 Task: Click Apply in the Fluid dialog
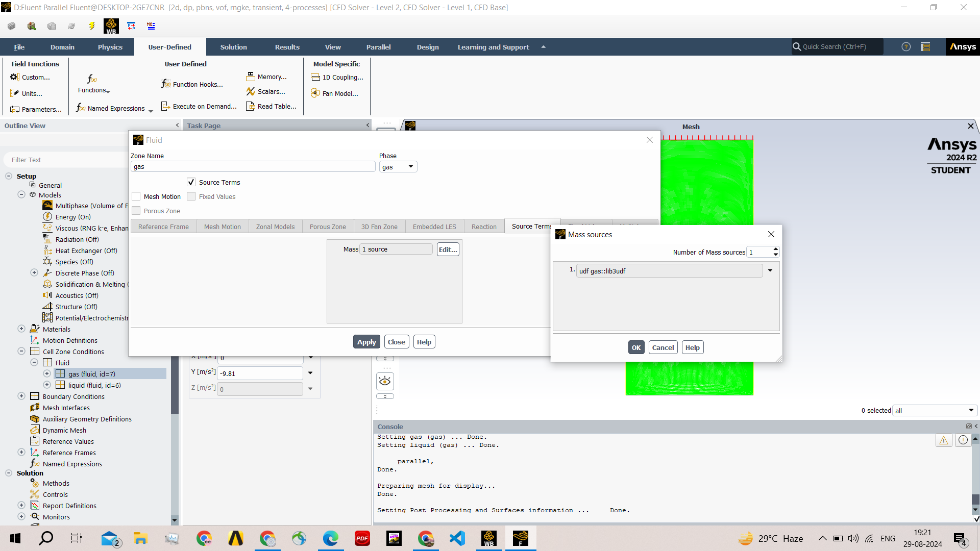pos(366,342)
